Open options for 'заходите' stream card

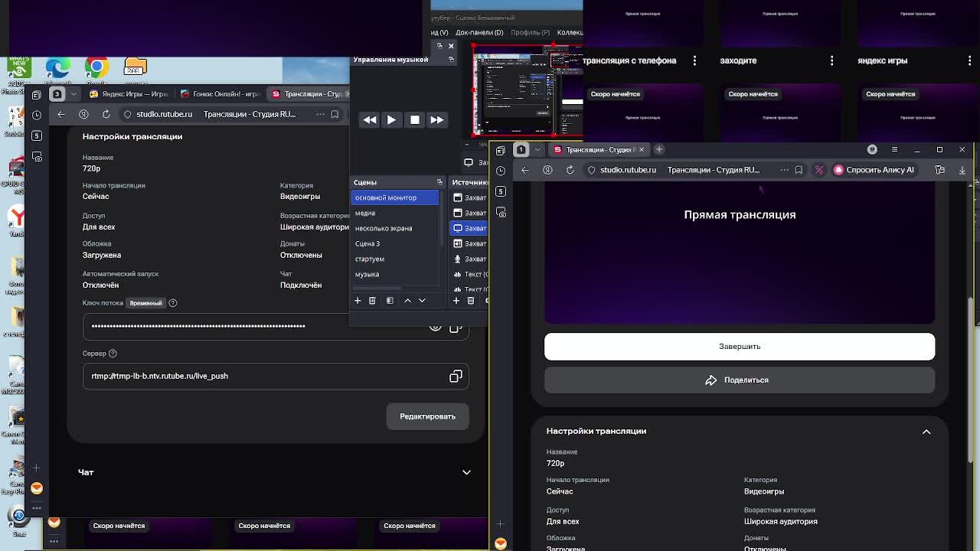point(832,60)
